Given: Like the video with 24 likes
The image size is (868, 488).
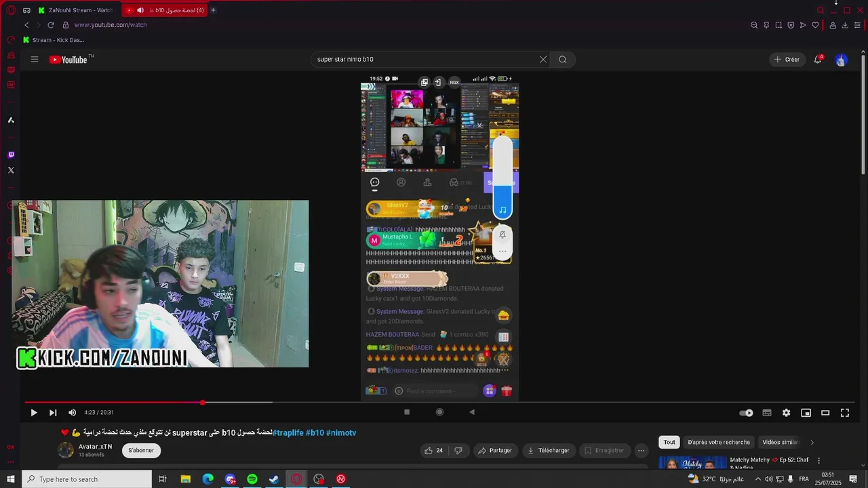Looking at the screenshot, I should (433, 450).
